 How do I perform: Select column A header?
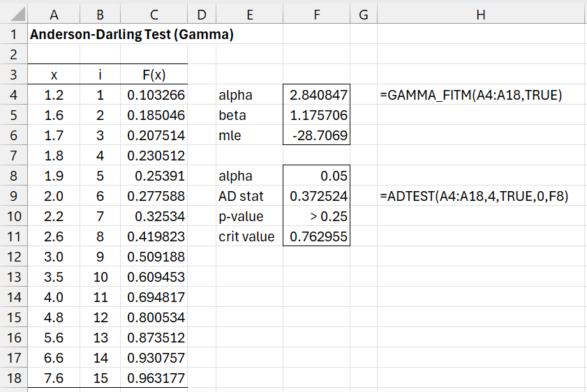click(x=54, y=14)
